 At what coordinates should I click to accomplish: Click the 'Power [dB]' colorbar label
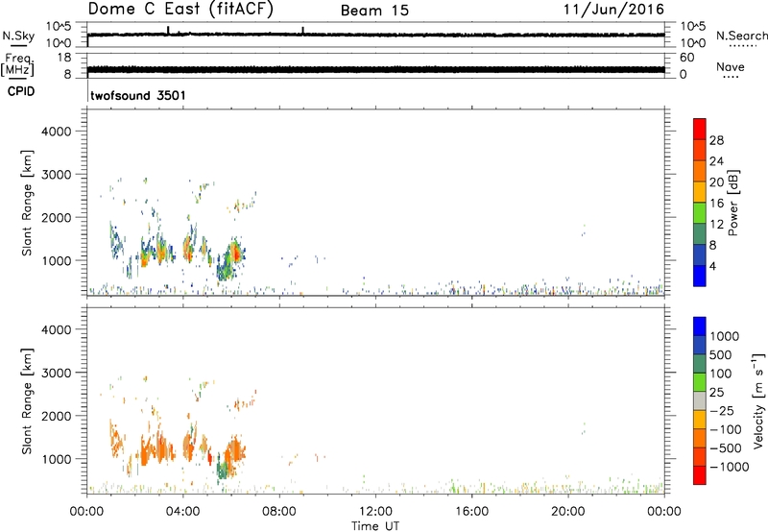pyautogui.click(x=732, y=203)
